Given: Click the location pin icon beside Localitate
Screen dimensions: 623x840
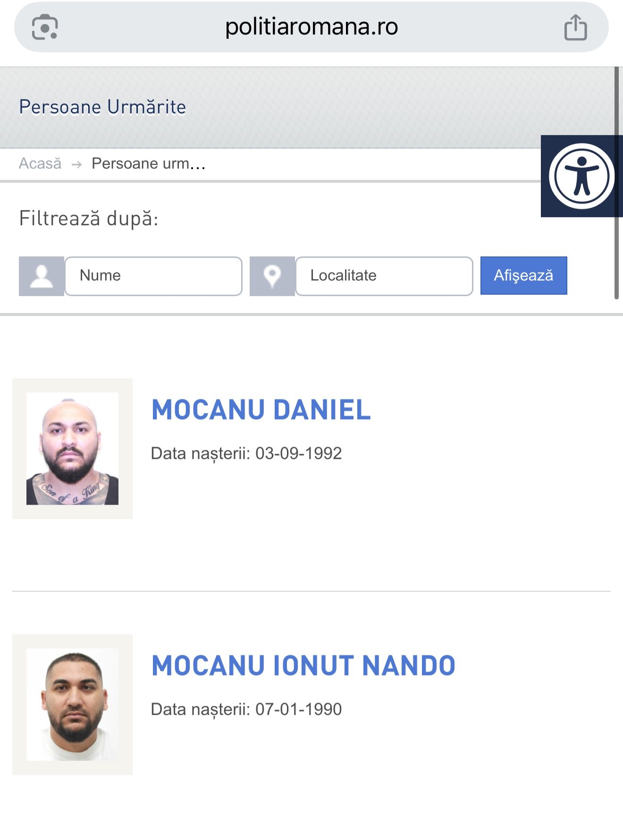Looking at the screenshot, I should 272,276.
